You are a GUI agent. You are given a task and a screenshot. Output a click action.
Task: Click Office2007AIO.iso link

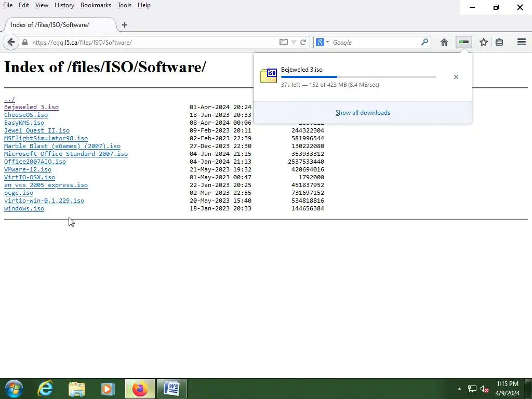tap(35, 162)
